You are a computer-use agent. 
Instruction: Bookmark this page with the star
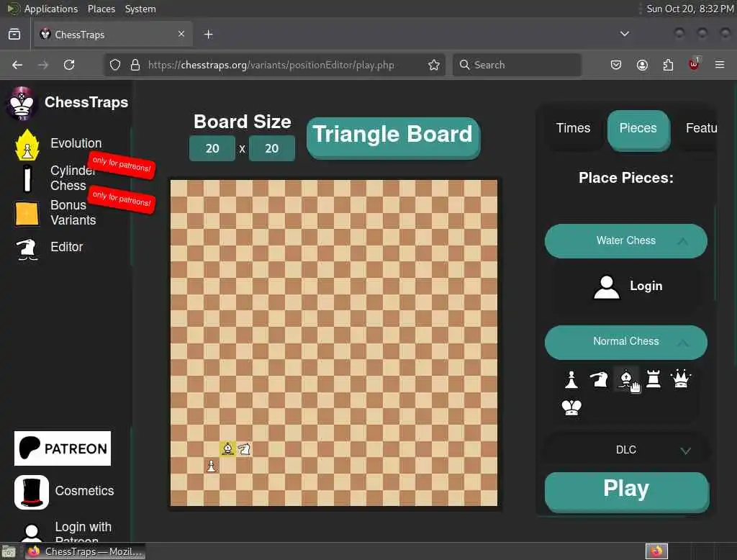[x=434, y=65]
